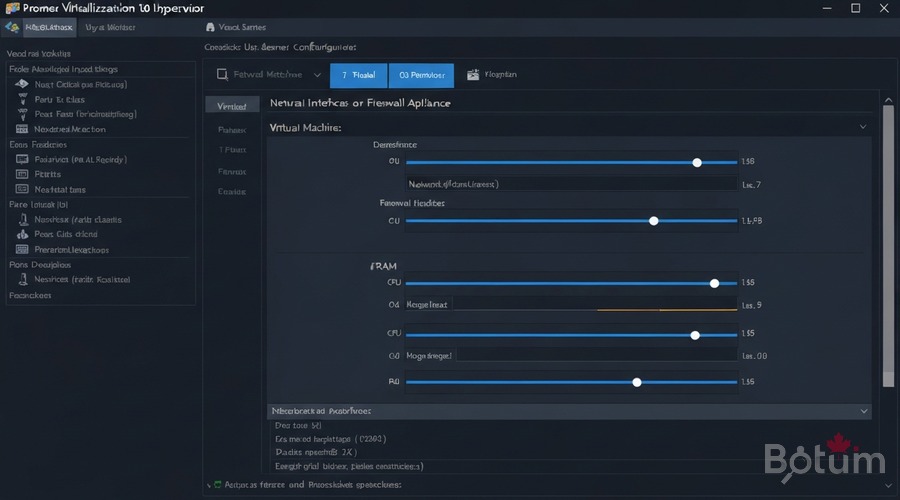Viewport: 900px width, 500px height.
Task: Click the vertical scrollbar thumb
Action: coord(889,246)
